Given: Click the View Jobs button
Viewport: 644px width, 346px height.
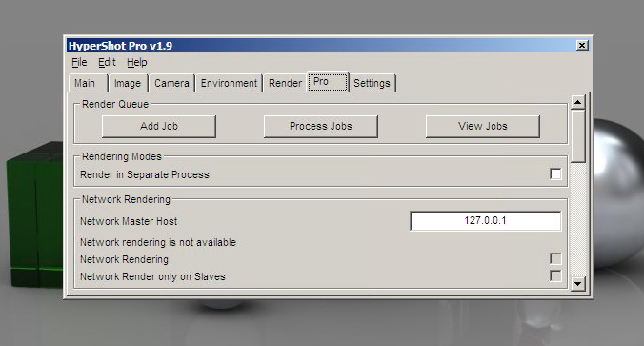Looking at the screenshot, I should (483, 126).
